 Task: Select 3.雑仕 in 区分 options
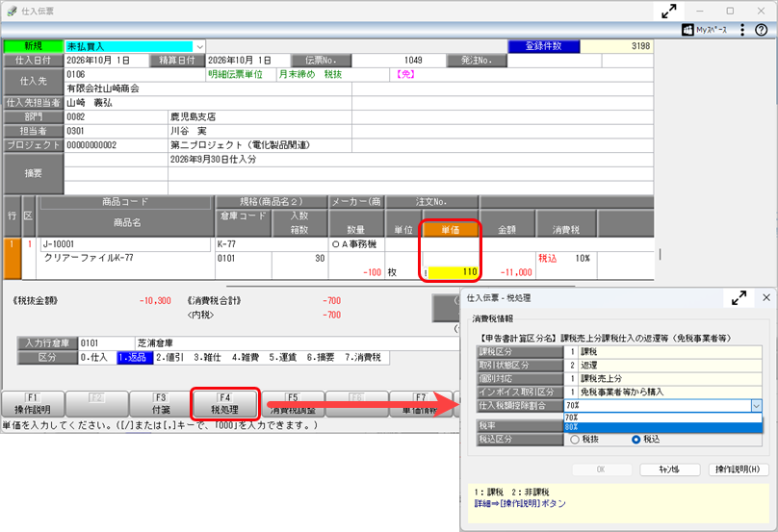pyautogui.click(x=208, y=358)
